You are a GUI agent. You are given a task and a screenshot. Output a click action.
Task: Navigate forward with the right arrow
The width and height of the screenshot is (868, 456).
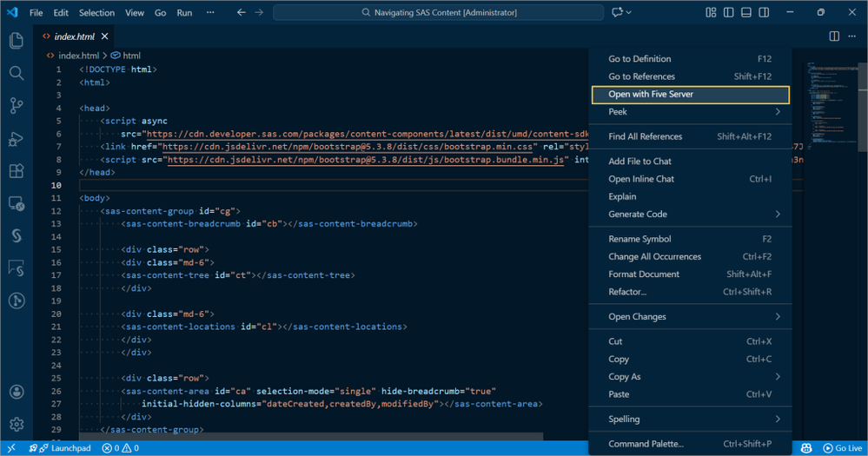259,12
